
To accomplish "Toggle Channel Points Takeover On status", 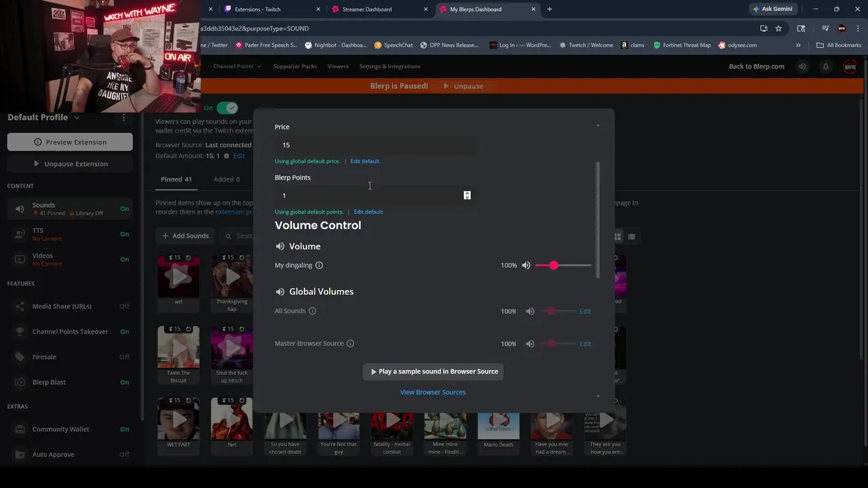I will [124, 331].
